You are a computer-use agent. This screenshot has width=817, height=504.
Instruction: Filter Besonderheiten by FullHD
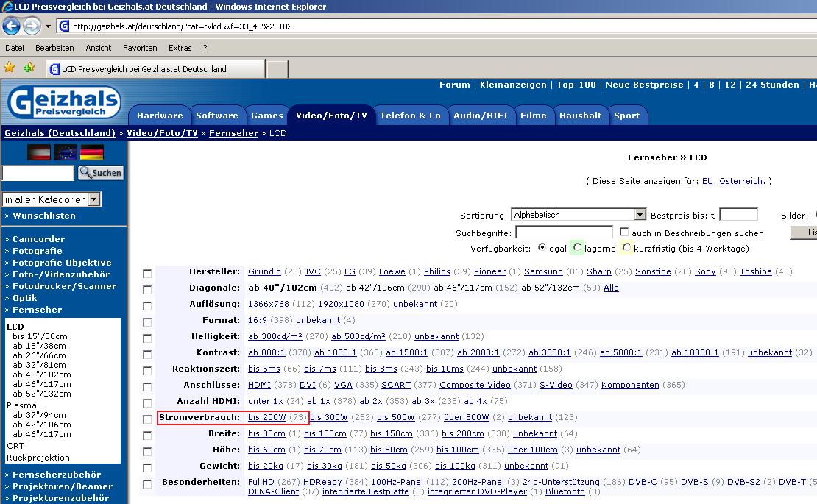[261, 482]
